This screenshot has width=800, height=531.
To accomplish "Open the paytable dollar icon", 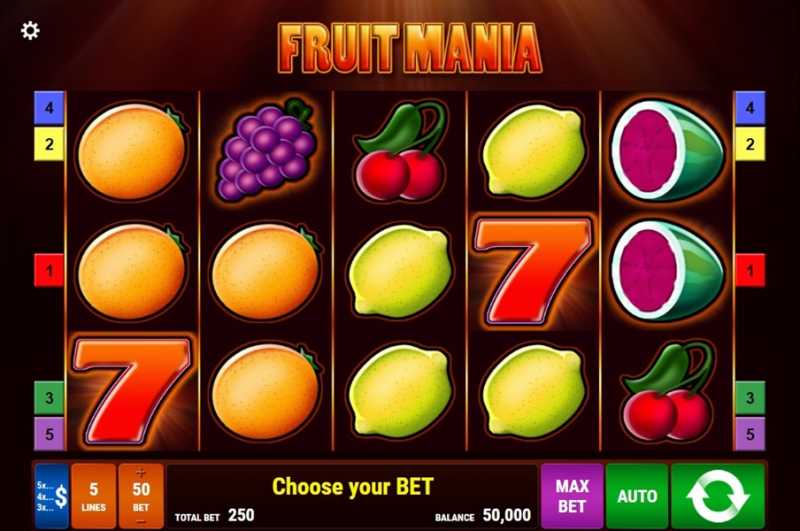I will click(52, 496).
